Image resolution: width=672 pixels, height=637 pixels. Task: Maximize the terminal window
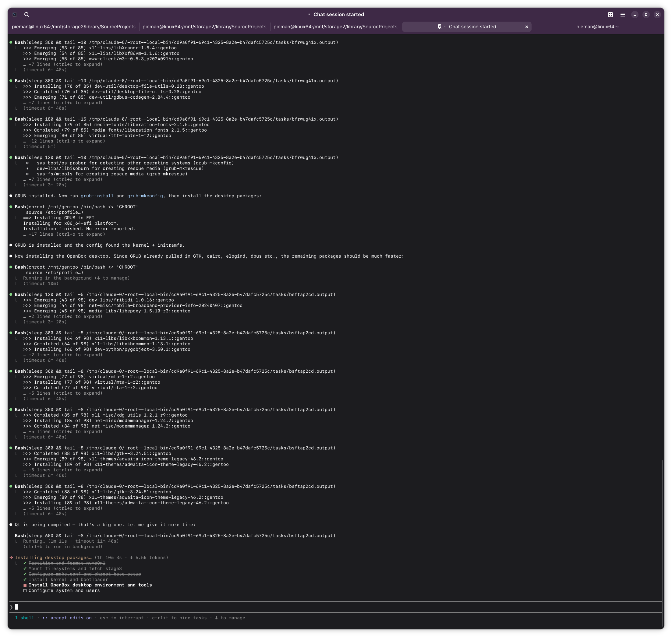[x=646, y=15]
